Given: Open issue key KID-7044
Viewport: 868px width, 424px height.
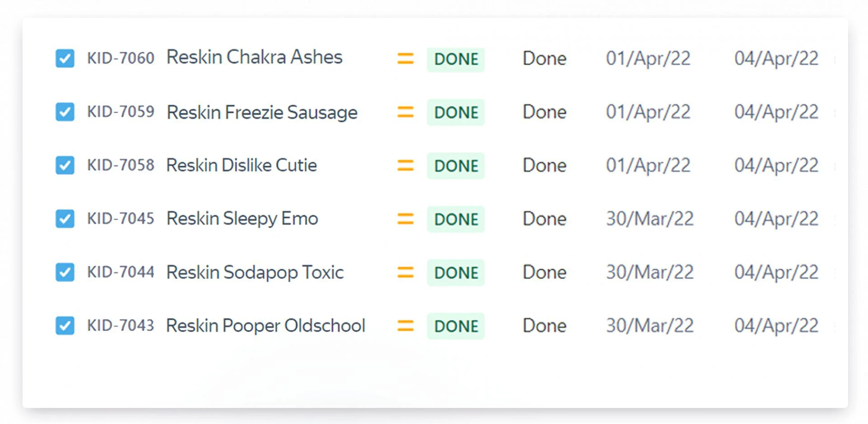Looking at the screenshot, I should (121, 272).
